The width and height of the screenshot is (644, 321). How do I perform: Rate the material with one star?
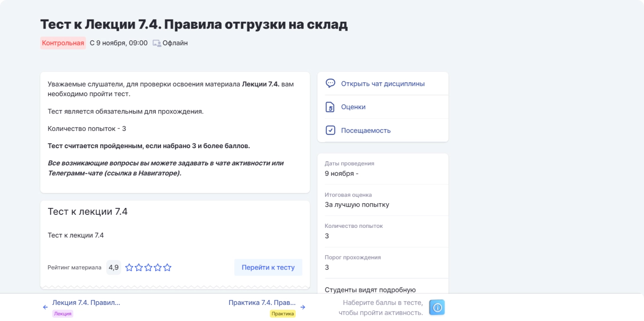tap(129, 268)
